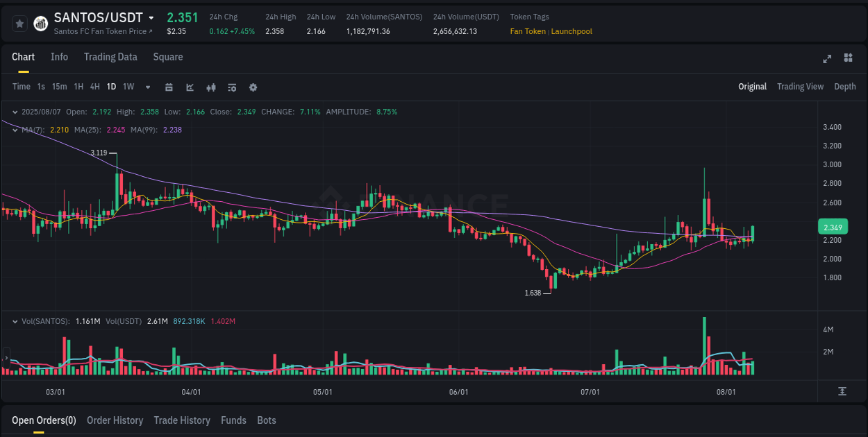Switch to the Trading Data tab
This screenshot has height=437, width=868.
tap(110, 57)
